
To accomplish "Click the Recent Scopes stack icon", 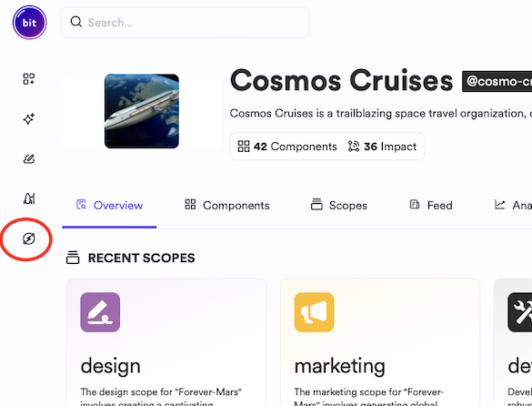I will [x=73, y=258].
